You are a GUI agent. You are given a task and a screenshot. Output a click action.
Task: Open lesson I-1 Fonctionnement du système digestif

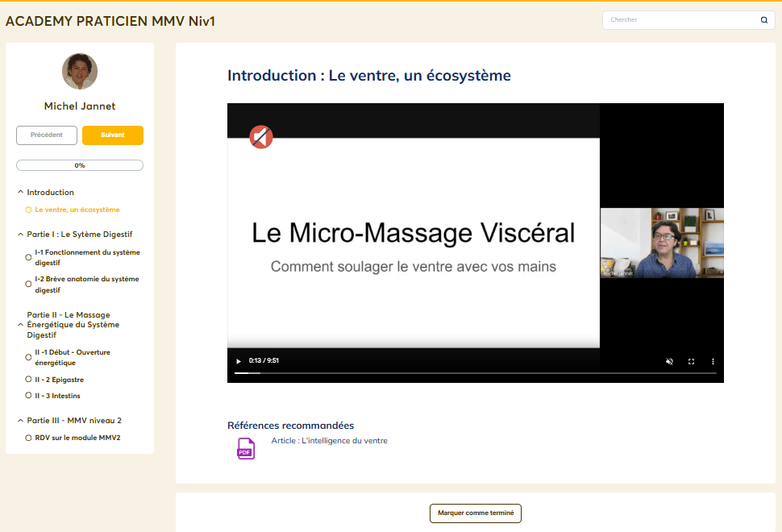click(x=87, y=257)
